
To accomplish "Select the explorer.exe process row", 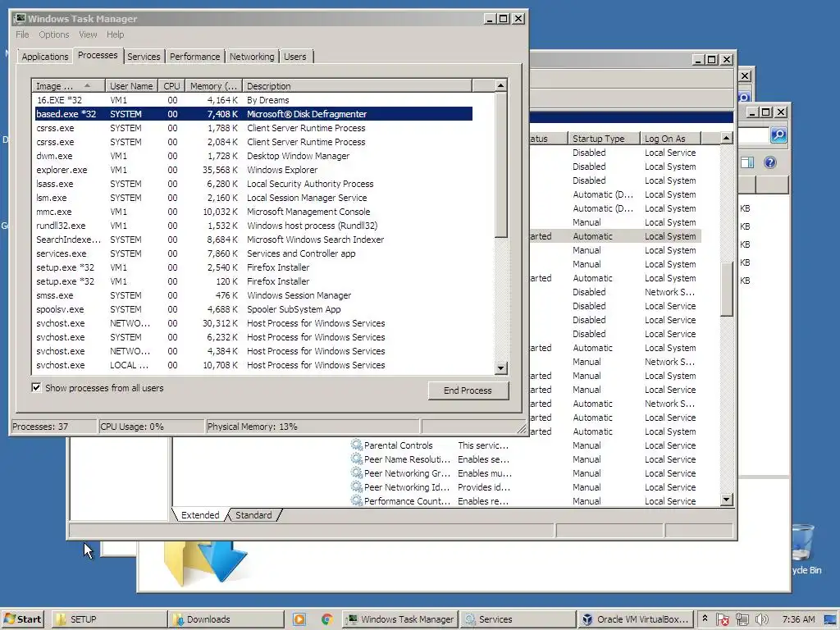I will (253, 170).
